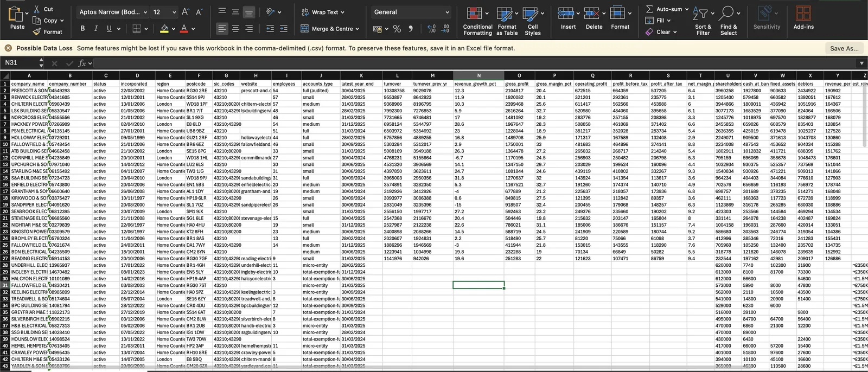This screenshot has width=868, height=372.
Task: Select the row 31 header
Action: click(x=5, y=285)
